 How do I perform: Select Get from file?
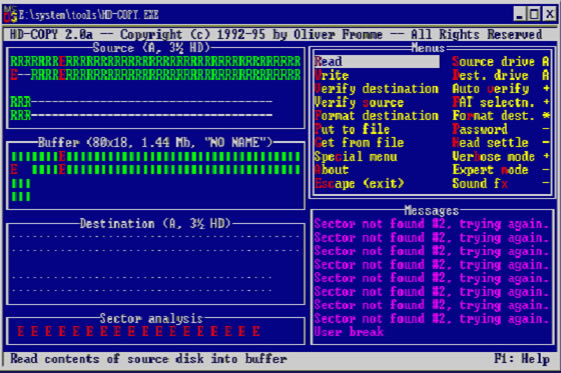point(359,143)
